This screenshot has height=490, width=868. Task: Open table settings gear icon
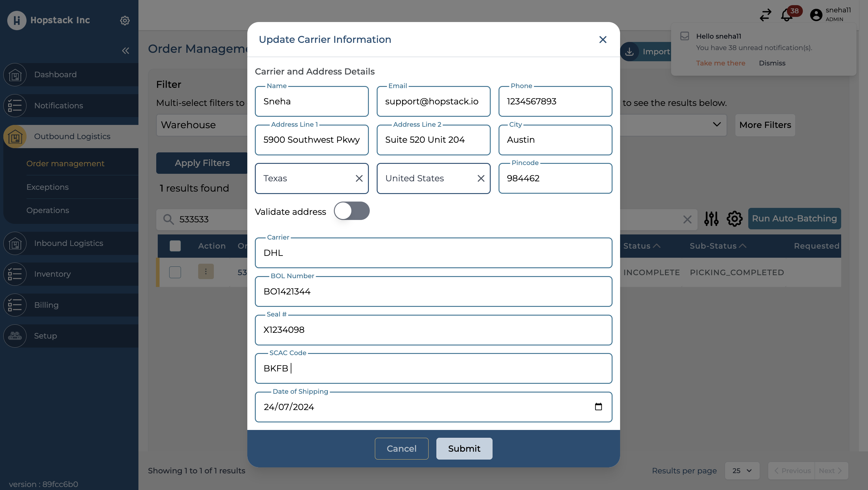tap(734, 219)
